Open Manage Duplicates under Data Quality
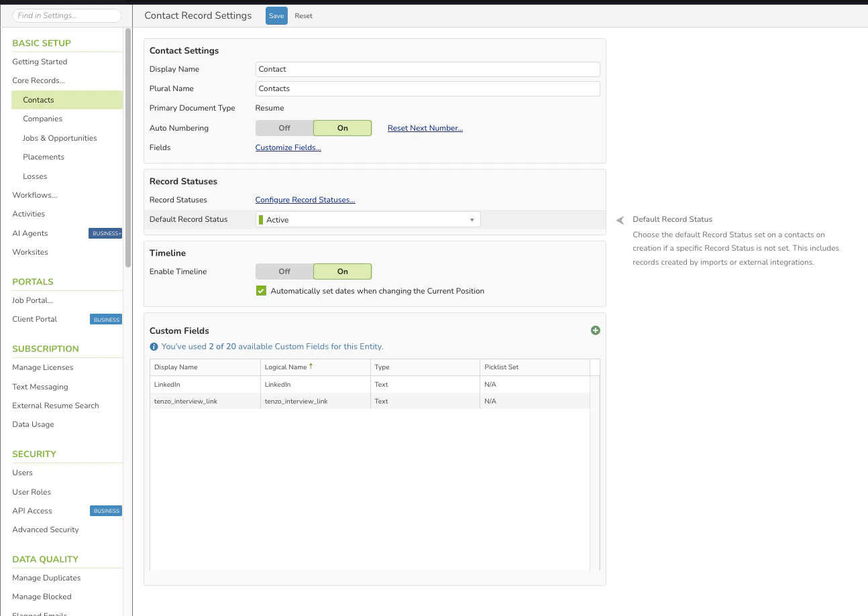 pos(46,577)
